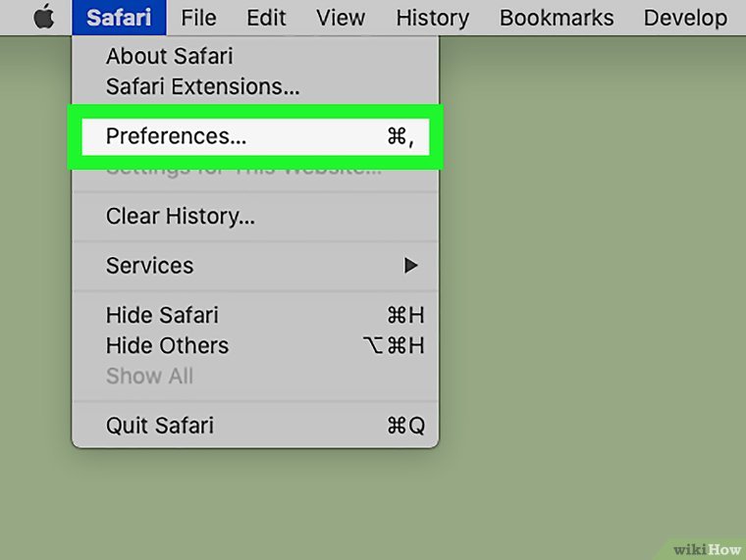Open the History menu

(x=432, y=18)
